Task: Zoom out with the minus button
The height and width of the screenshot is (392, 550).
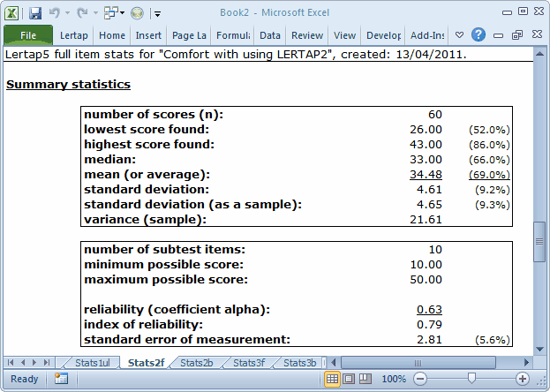Action: (x=420, y=379)
